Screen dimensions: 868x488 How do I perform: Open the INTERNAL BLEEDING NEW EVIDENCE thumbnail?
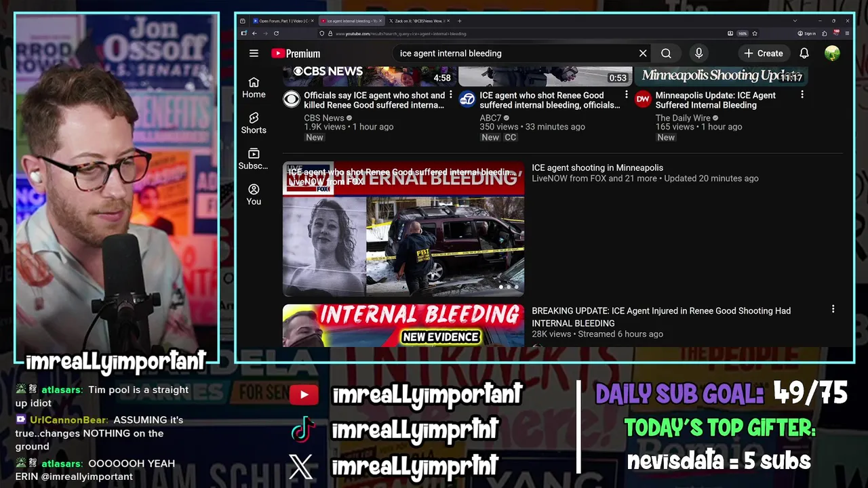coord(403,325)
